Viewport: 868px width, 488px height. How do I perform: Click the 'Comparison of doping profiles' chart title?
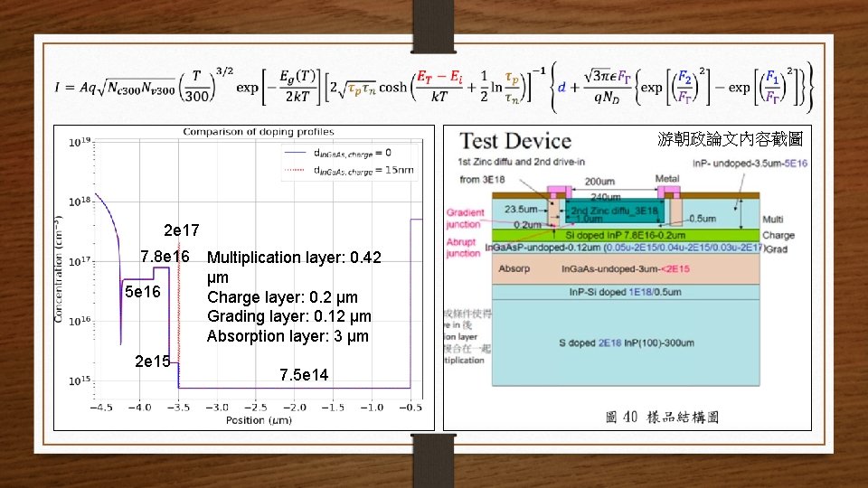tap(259, 132)
